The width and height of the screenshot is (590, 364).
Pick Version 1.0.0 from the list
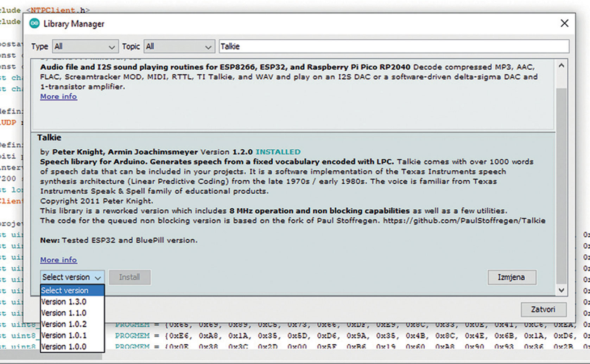[x=72, y=346]
